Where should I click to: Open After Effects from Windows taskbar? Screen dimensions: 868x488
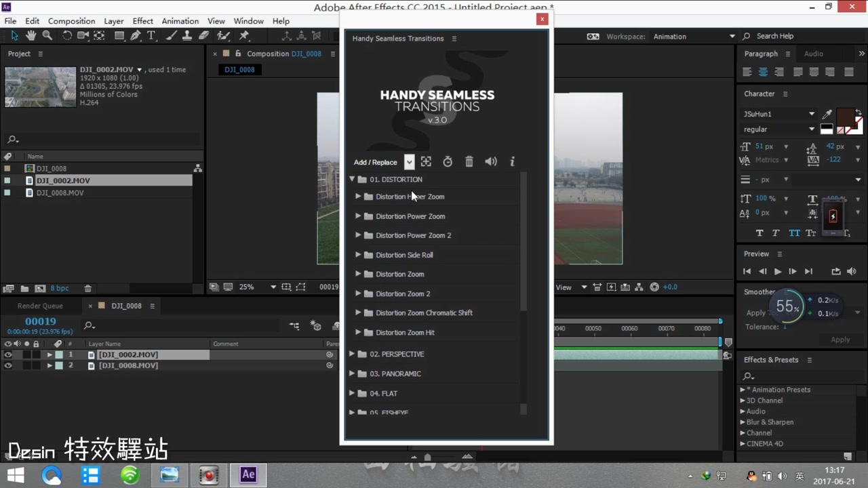(248, 474)
